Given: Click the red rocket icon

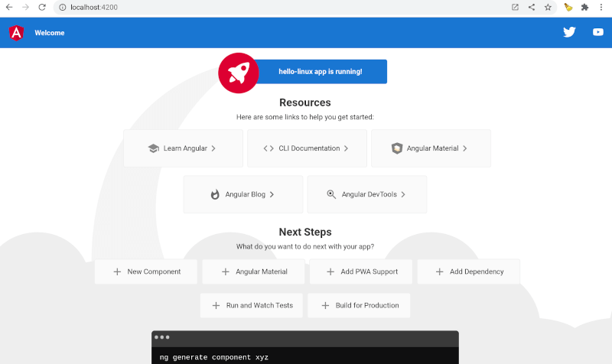Looking at the screenshot, I should tap(239, 73).
